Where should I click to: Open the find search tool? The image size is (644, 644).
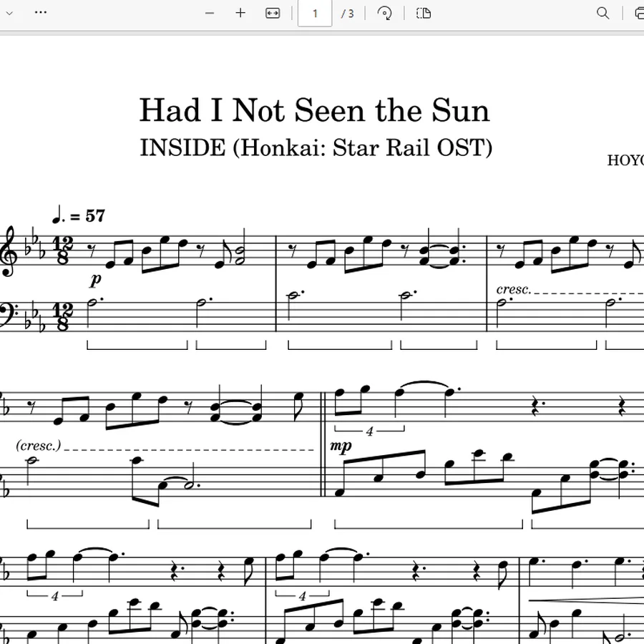pyautogui.click(x=602, y=14)
